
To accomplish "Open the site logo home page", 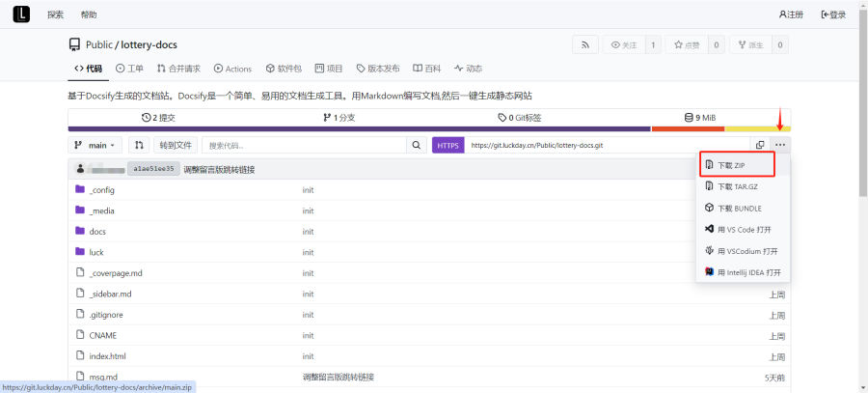I will pos(21,14).
